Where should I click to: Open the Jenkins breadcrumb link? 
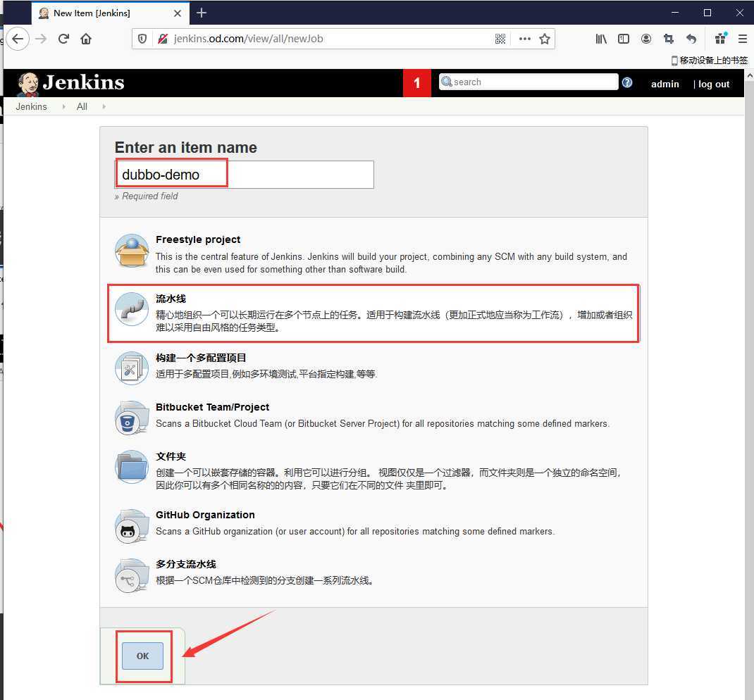[31, 106]
